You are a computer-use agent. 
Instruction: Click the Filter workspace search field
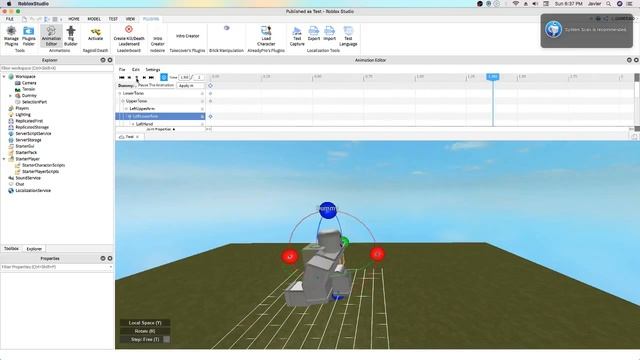[56, 68]
